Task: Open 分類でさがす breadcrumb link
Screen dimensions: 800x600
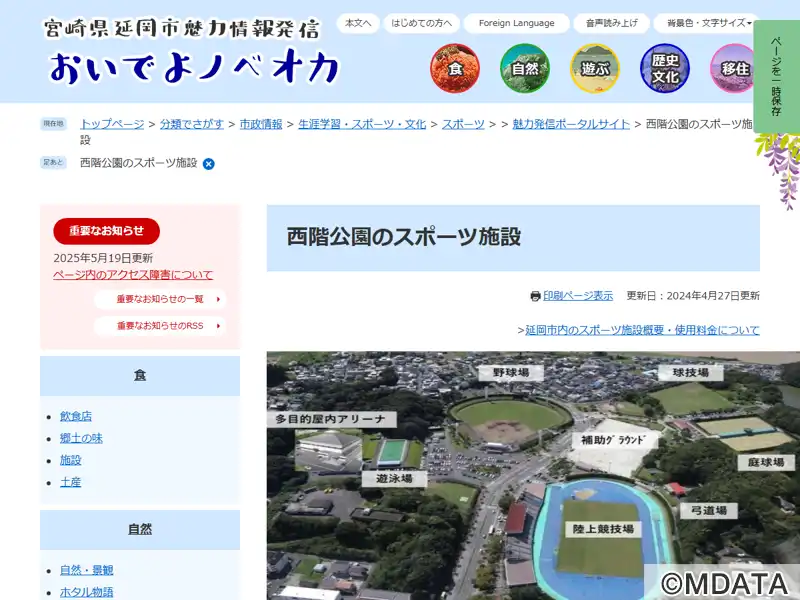Action: (x=192, y=124)
